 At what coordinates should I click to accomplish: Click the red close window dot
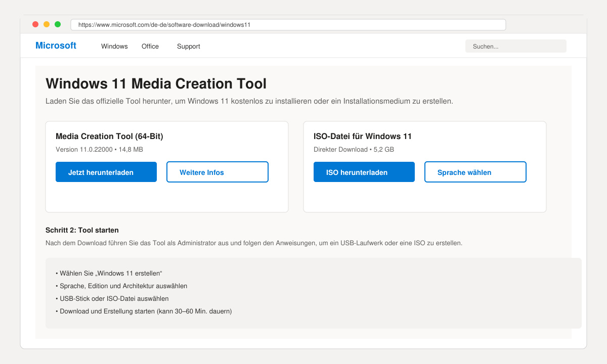[x=35, y=24]
